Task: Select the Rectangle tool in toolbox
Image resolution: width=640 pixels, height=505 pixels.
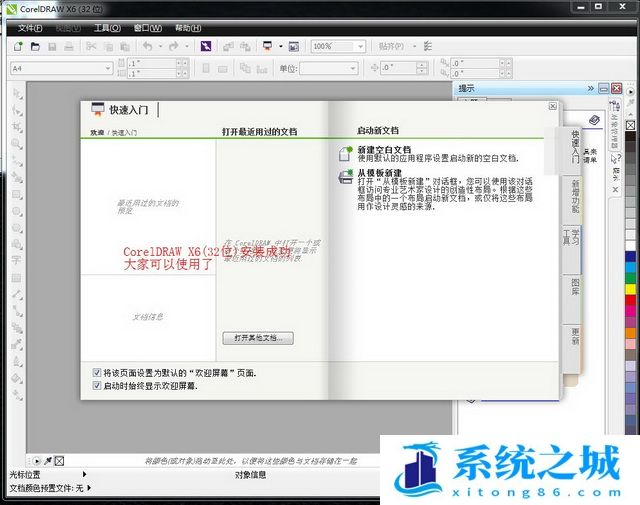Action: pos(17,194)
